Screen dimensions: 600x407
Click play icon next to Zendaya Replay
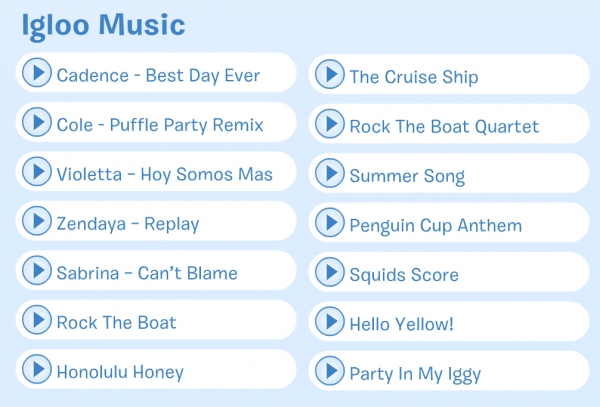point(37,222)
